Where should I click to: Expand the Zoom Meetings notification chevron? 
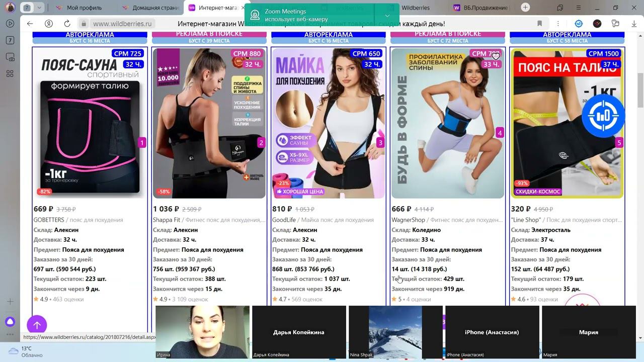coord(387,15)
